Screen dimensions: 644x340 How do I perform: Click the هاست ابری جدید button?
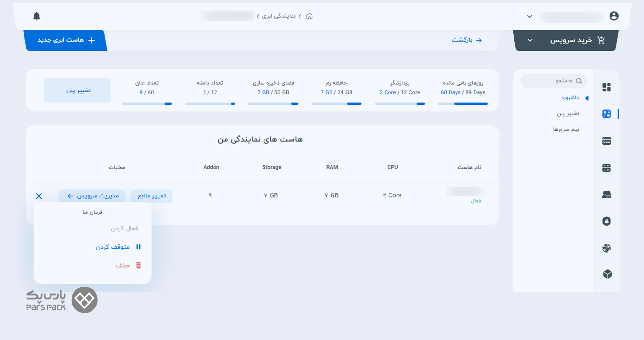(66, 40)
